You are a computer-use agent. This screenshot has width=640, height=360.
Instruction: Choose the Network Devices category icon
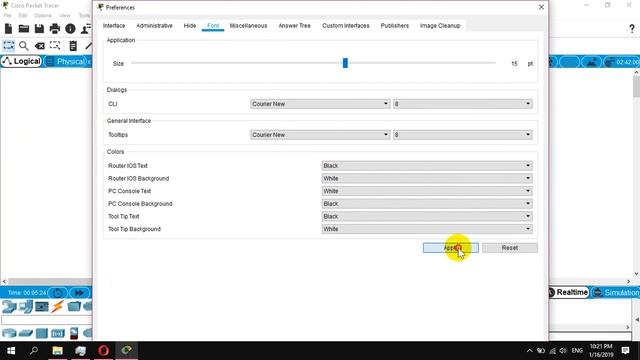point(9,307)
